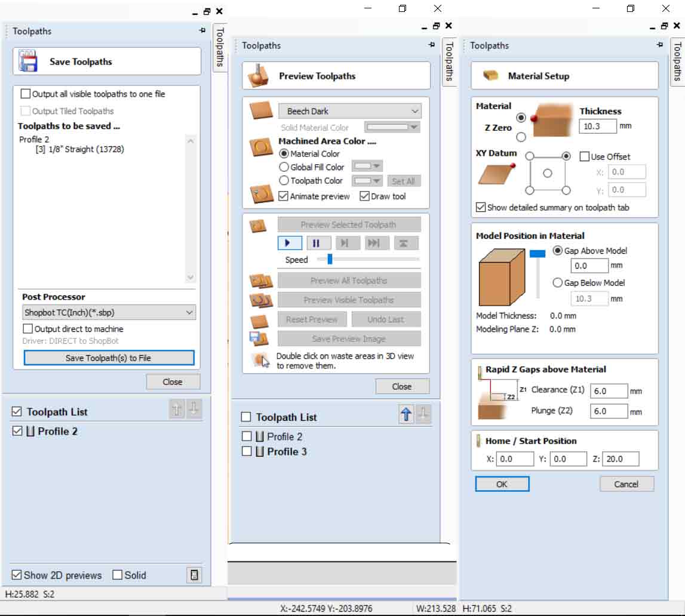Toggle the Draw tool checkbox

(x=364, y=196)
